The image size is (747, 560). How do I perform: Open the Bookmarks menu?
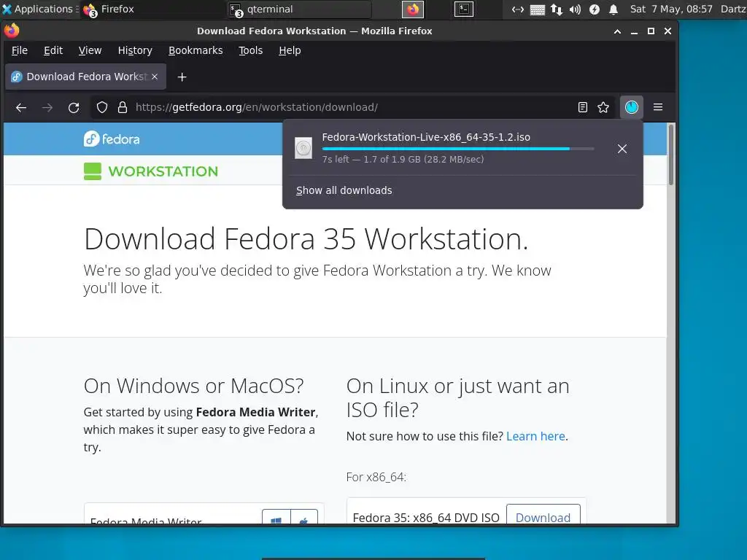(196, 50)
